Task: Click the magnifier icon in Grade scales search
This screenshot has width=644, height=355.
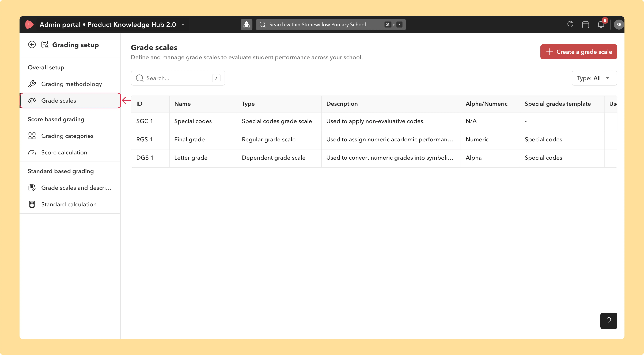Action: (x=139, y=78)
